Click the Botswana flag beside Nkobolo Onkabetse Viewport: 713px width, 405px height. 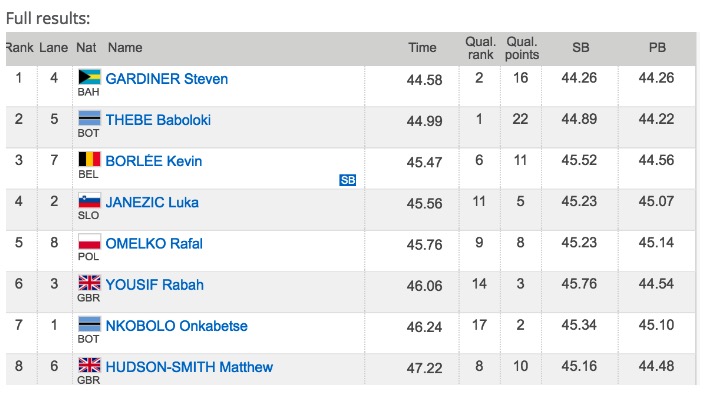pyautogui.click(x=89, y=324)
